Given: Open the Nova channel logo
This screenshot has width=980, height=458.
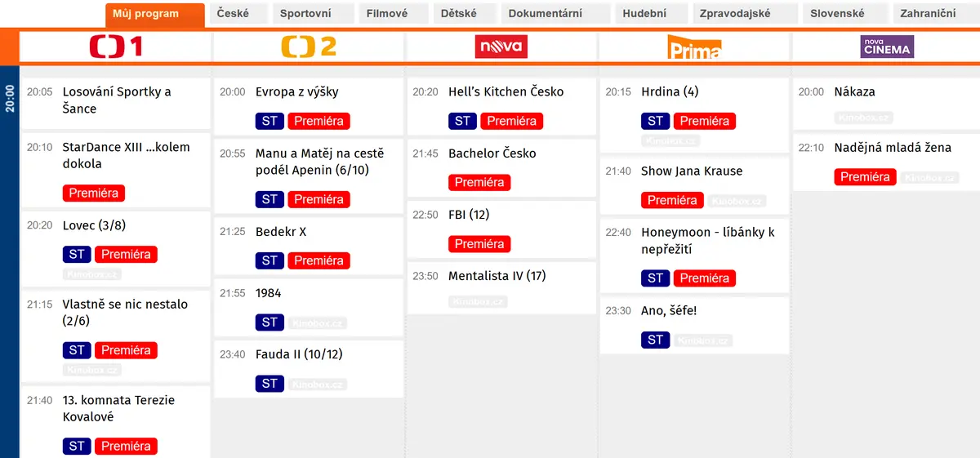Looking at the screenshot, I should [501, 47].
